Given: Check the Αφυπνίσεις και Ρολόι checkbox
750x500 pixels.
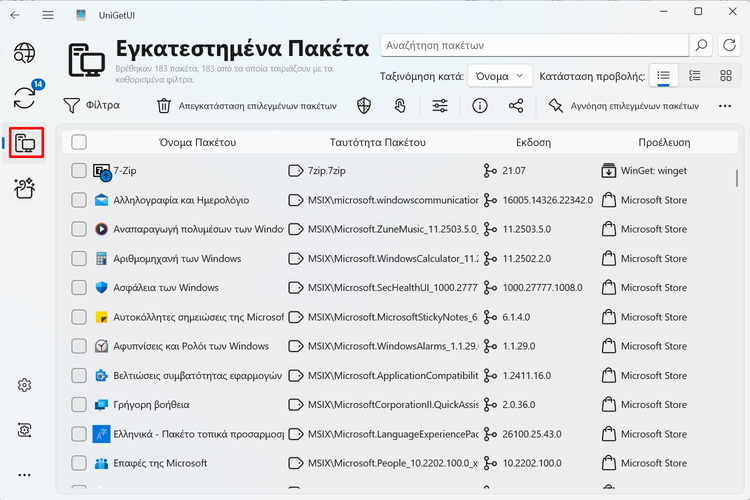Looking at the screenshot, I should [79, 346].
